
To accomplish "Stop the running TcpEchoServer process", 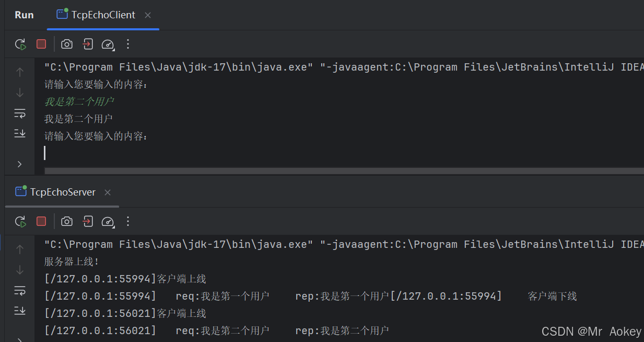I will (x=41, y=222).
